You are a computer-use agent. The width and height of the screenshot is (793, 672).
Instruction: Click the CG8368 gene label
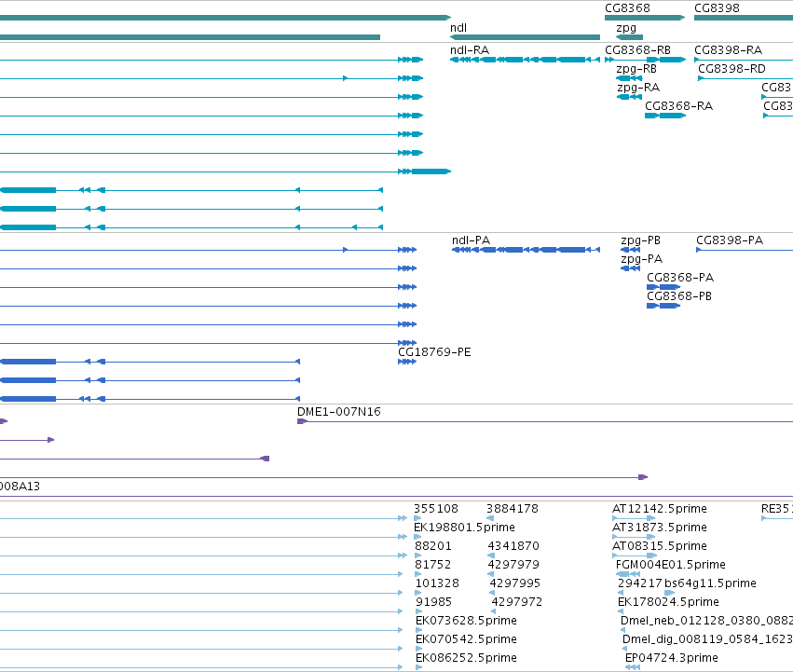click(x=627, y=8)
